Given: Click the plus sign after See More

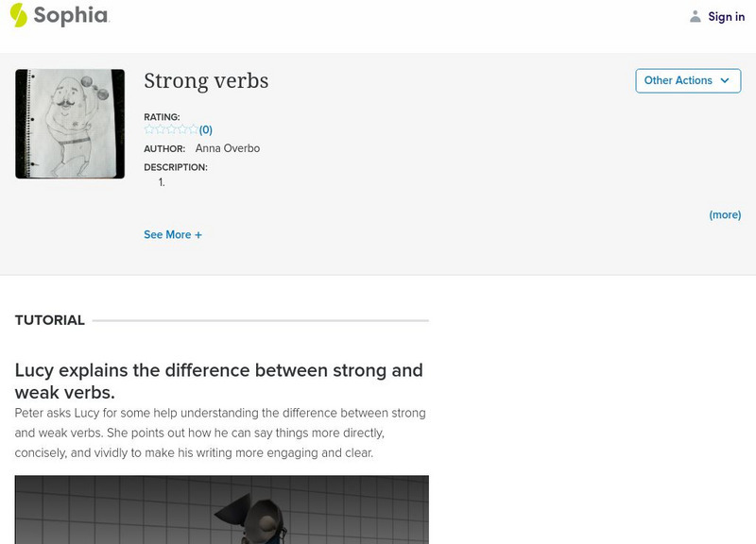Looking at the screenshot, I should click(x=198, y=235).
